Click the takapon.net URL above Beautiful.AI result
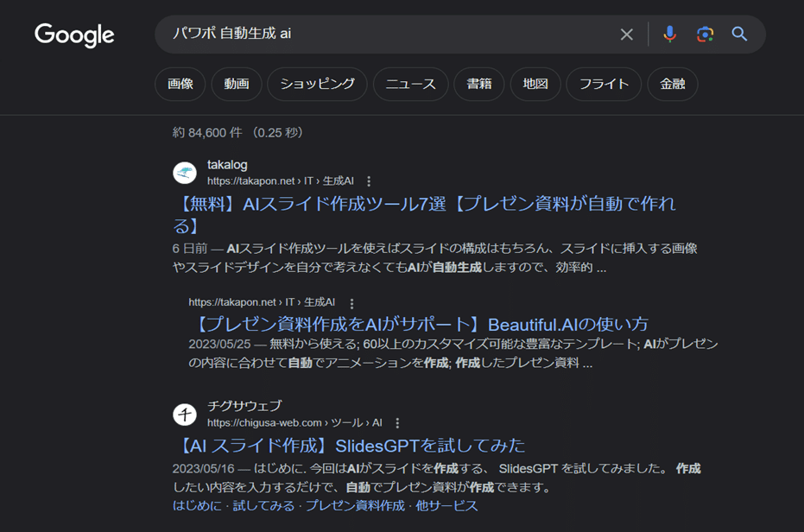 pos(262,302)
